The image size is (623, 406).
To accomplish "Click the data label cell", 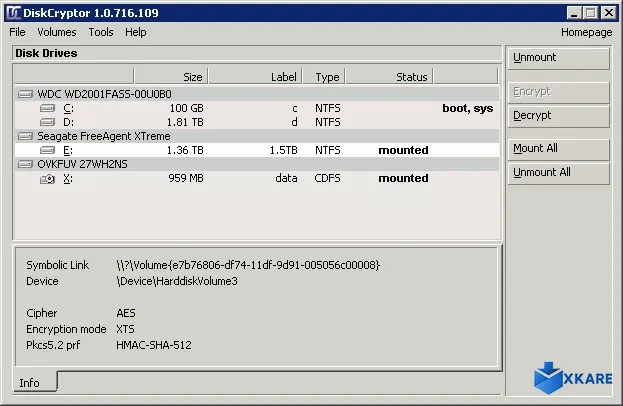I will point(286,178).
